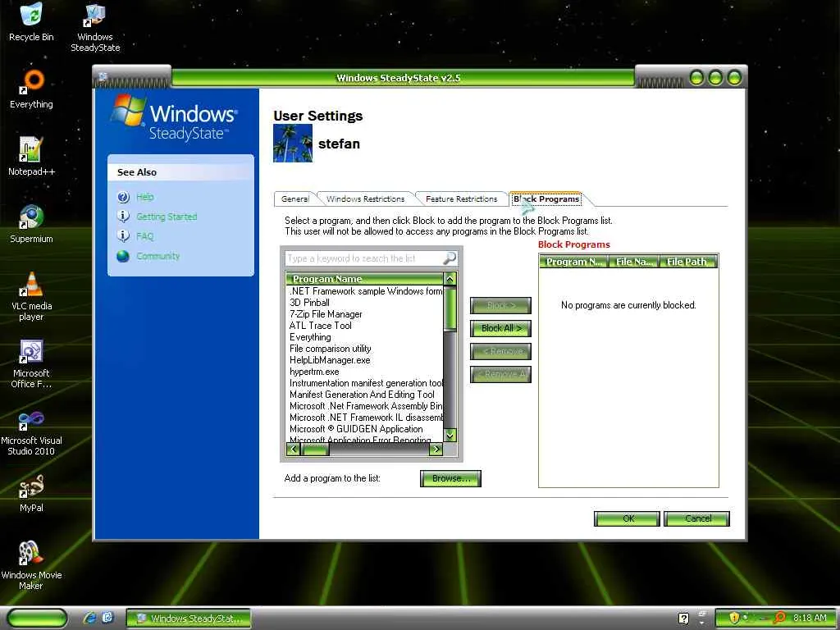Click the program list scroll down arrow
The width and height of the screenshot is (840, 630).
click(x=450, y=436)
